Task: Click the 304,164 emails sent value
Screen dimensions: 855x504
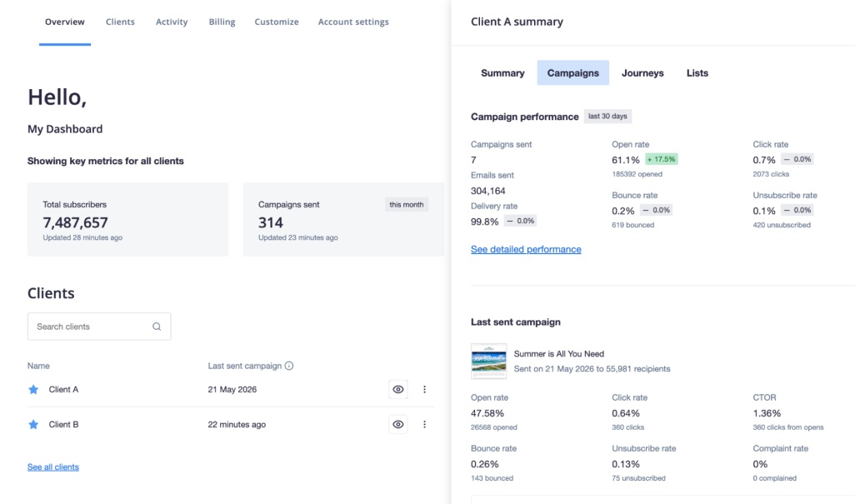Action: click(488, 191)
